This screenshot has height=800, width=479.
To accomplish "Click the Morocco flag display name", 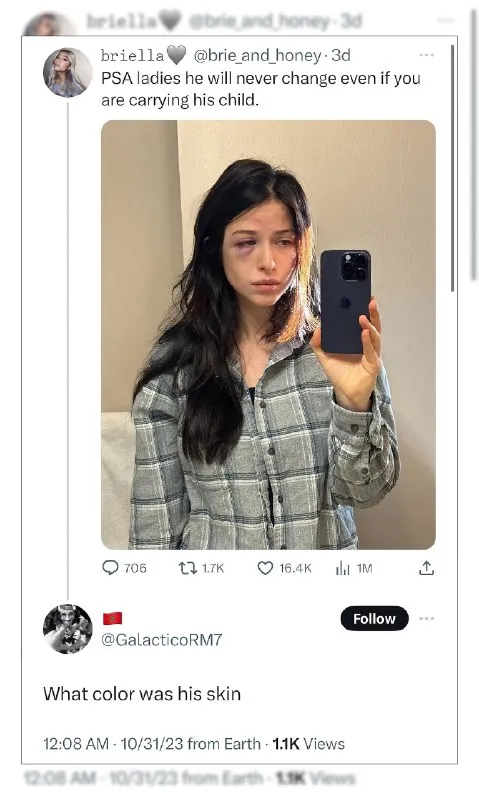I will point(112,618).
